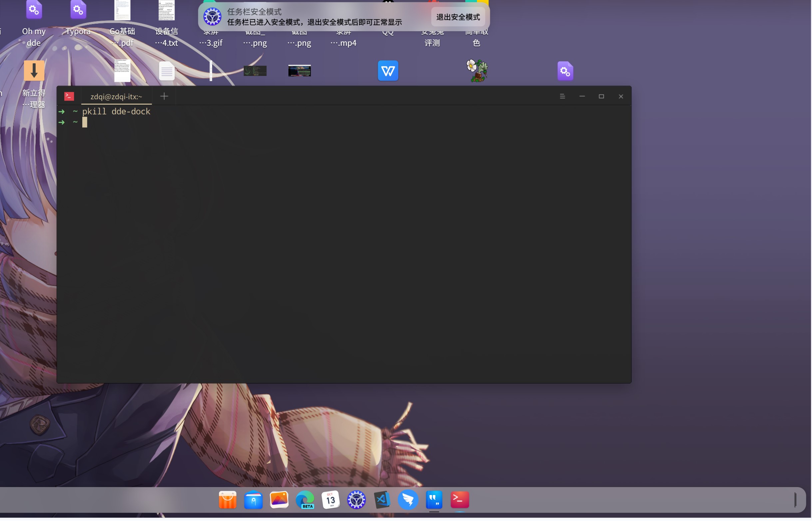Open the blue file manager dock icon
This screenshot has height=521, width=812.
point(253,500)
